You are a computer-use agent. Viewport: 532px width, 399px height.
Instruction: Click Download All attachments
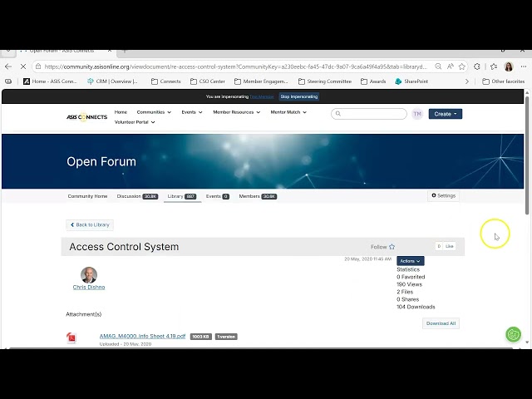[441, 323]
